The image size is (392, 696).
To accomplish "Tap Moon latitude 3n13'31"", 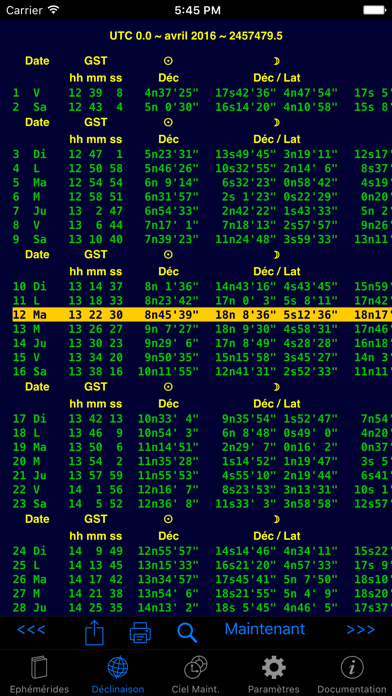I will pyautogui.click(x=311, y=490).
